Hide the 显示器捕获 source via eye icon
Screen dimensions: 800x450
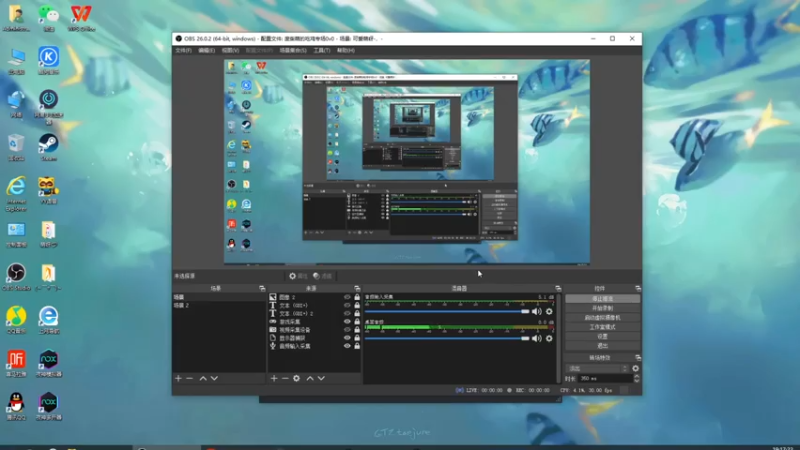(x=347, y=338)
